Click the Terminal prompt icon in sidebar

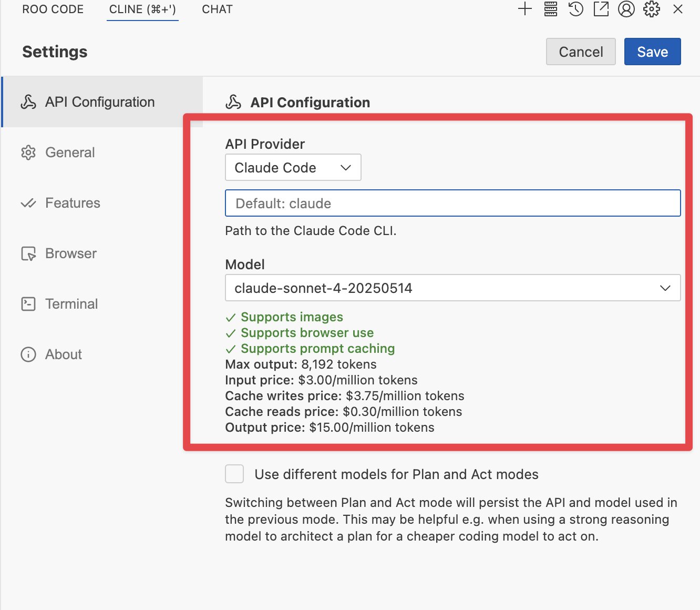28,304
